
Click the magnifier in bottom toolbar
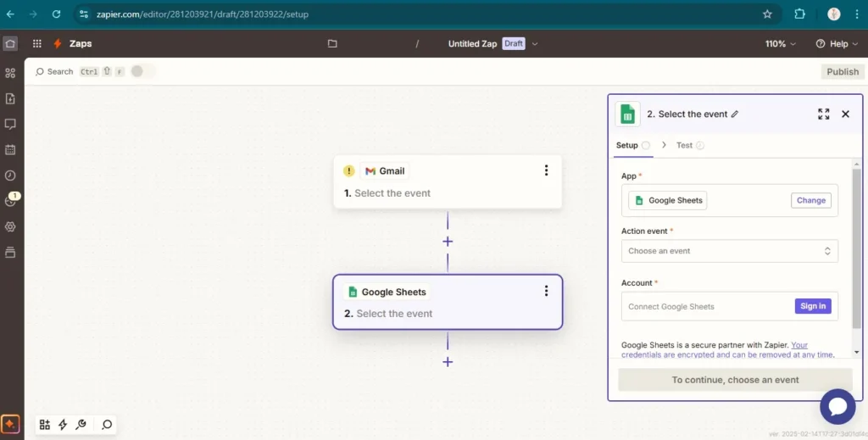point(107,425)
